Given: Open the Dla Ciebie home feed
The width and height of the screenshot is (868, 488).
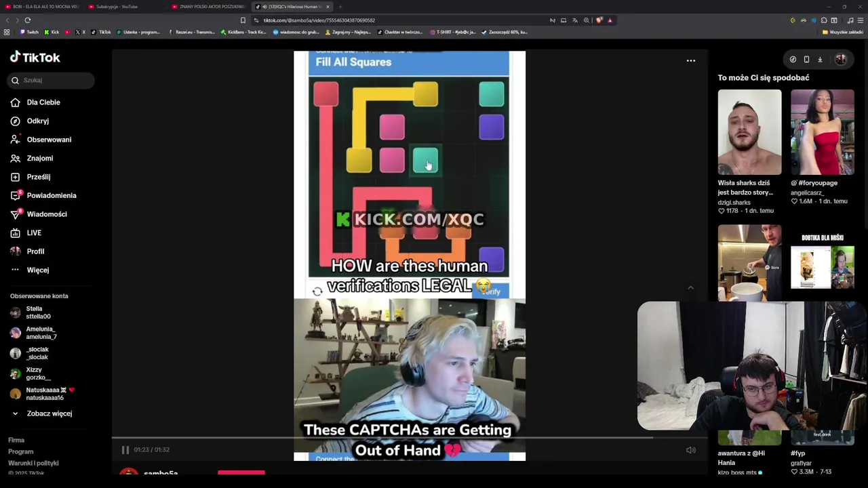Looking at the screenshot, I should pyautogui.click(x=35, y=102).
